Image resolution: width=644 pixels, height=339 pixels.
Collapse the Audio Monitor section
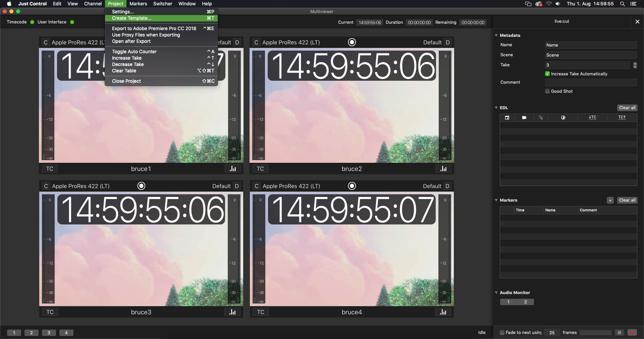496,292
